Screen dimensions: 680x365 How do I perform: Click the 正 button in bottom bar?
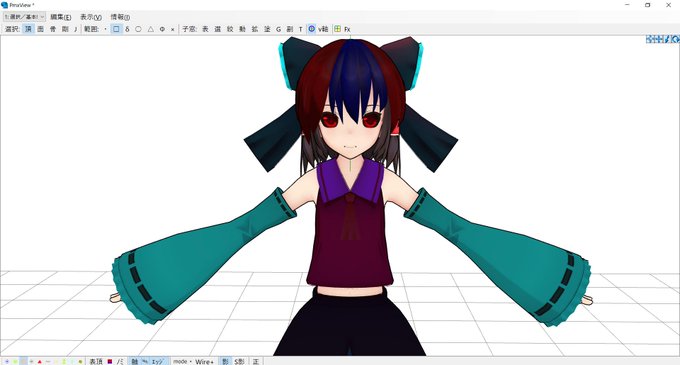click(256, 361)
